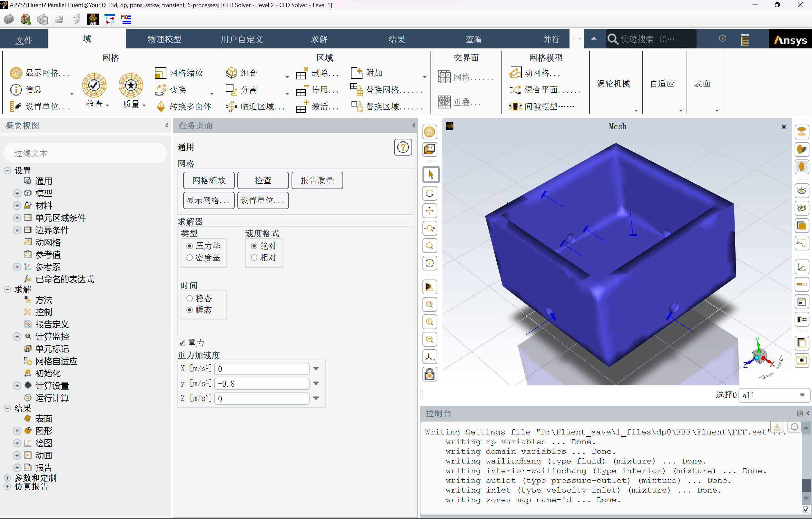Click the mesh Quality (质量) star icon
Screen dimensions: 812x519
(x=131, y=85)
